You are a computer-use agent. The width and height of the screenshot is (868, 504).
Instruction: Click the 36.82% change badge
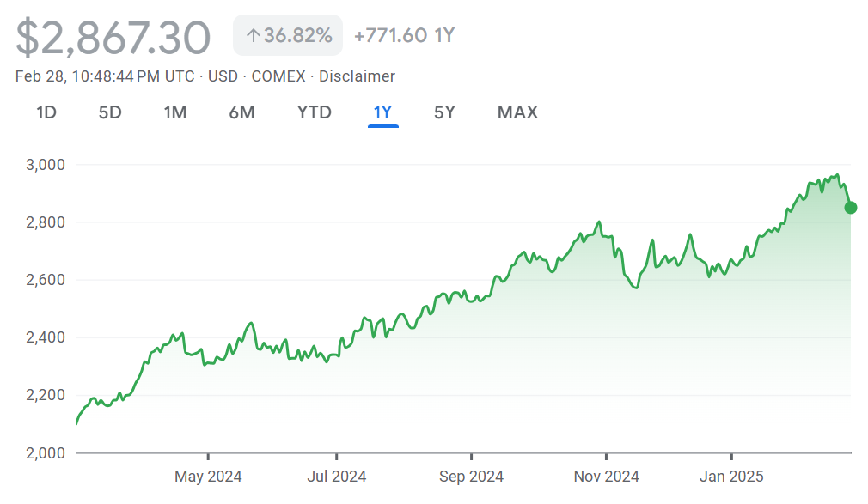coord(288,35)
